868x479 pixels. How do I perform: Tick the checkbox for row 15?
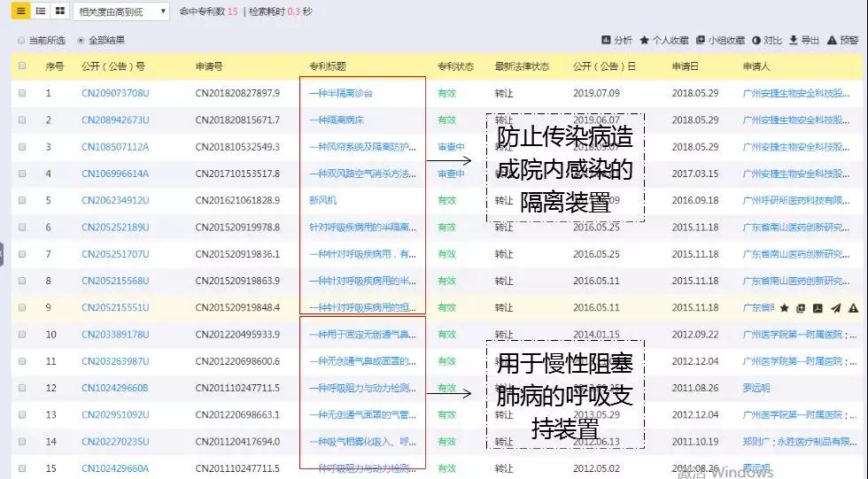pyautogui.click(x=22, y=468)
